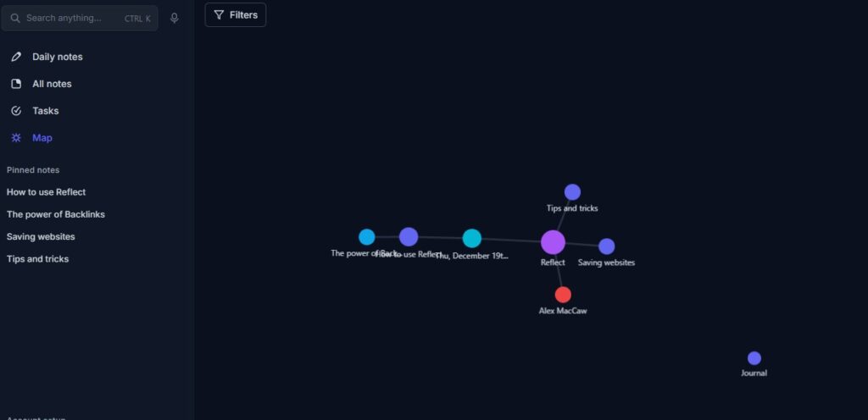Image resolution: width=868 pixels, height=420 pixels.
Task: Click the microphone voice note icon
Action: tap(175, 18)
